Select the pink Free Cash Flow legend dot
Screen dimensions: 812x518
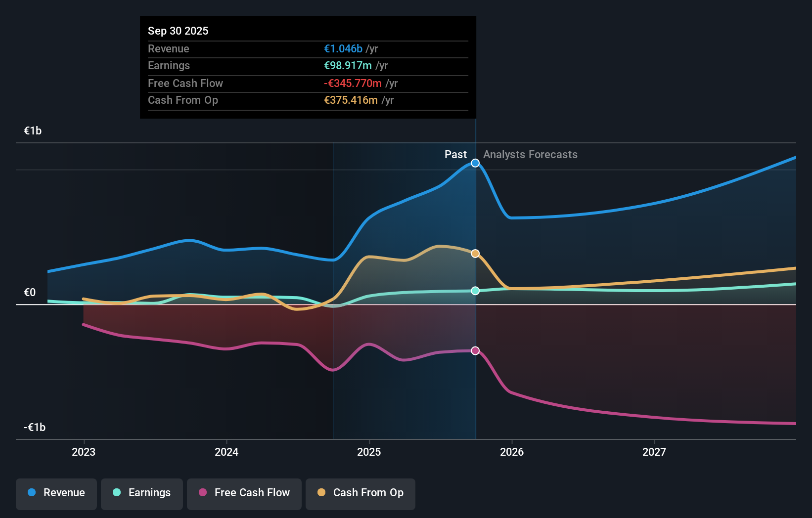[x=203, y=493]
